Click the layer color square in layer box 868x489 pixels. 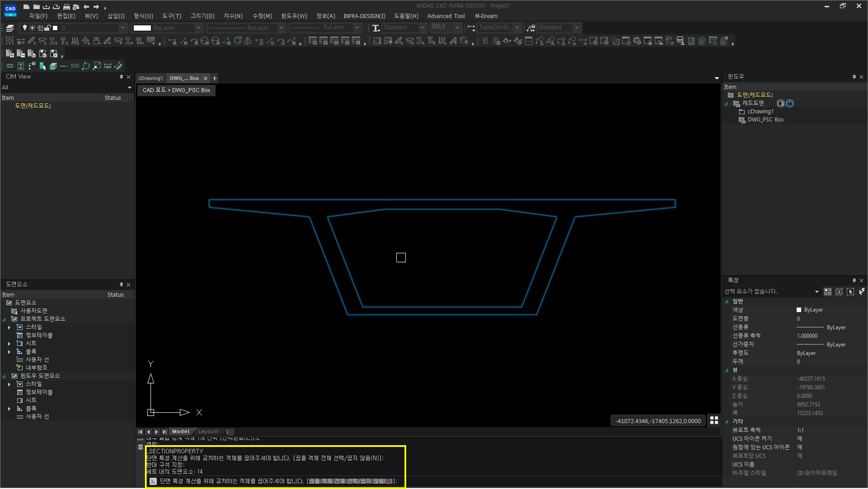click(x=55, y=28)
